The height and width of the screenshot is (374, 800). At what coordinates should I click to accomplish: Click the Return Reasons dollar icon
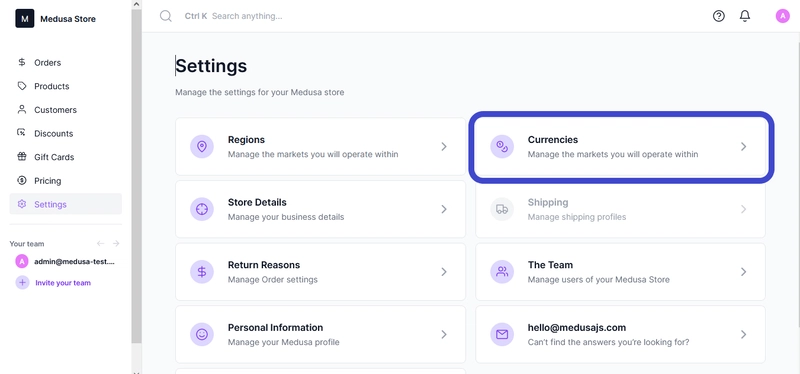[x=202, y=272]
